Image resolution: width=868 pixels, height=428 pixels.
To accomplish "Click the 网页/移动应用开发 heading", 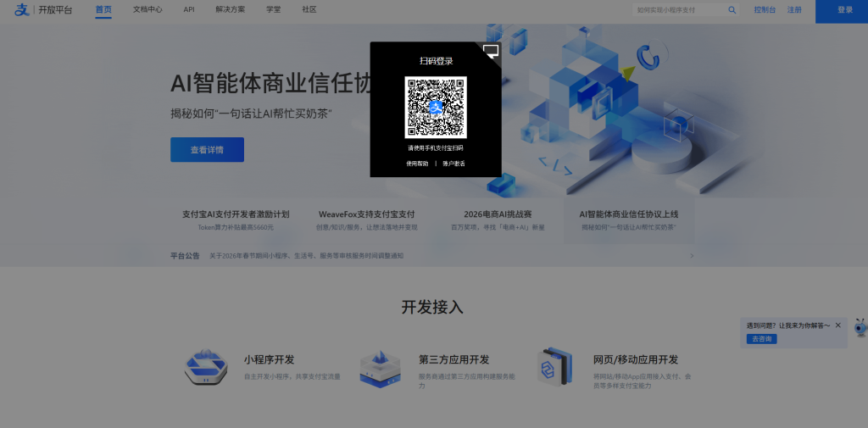I will [x=636, y=360].
